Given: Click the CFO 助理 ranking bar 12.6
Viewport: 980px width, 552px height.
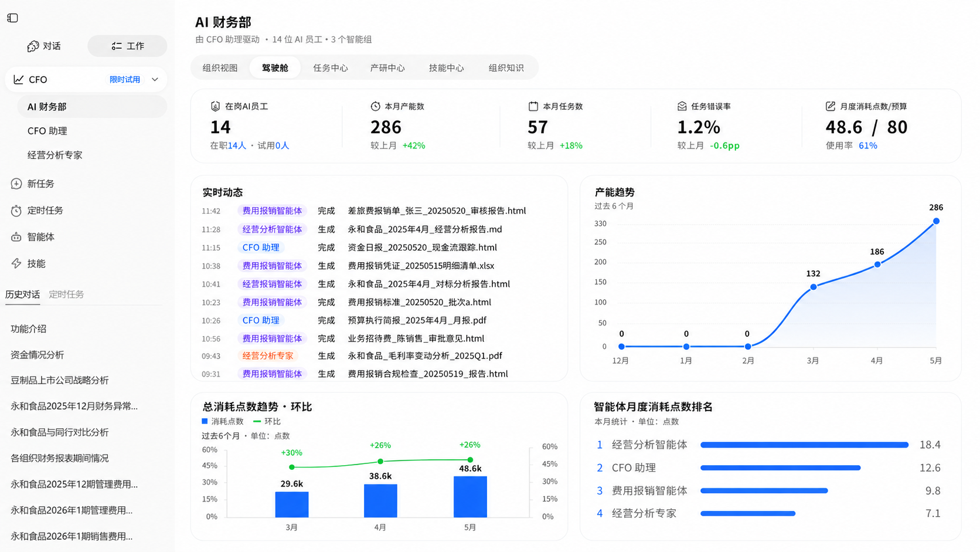Looking at the screenshot, I should pyautogui.click(x=780, y=468).
